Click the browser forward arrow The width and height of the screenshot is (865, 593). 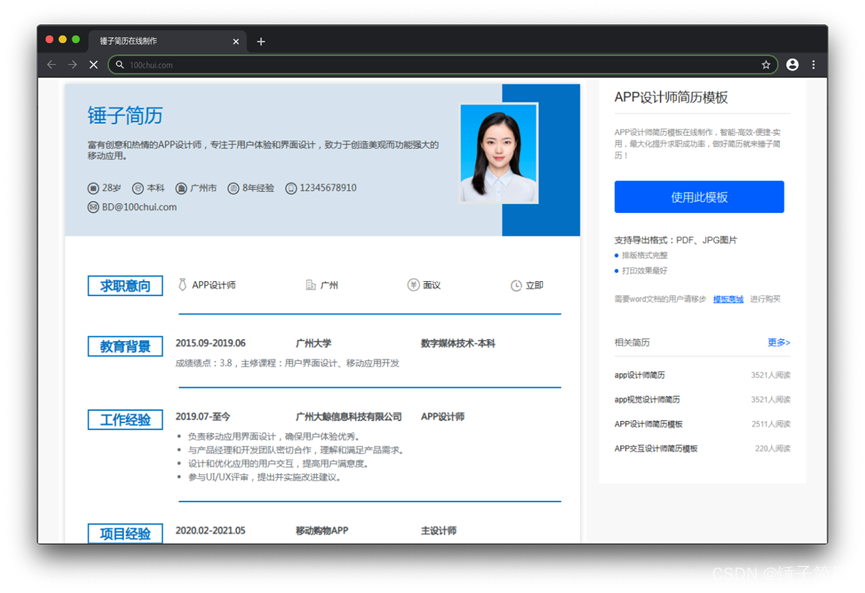coord(72,65)
